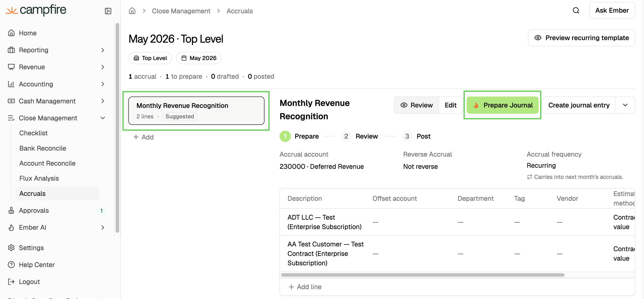Click the Accounting chart icon
644x299 pixels.
11,84
